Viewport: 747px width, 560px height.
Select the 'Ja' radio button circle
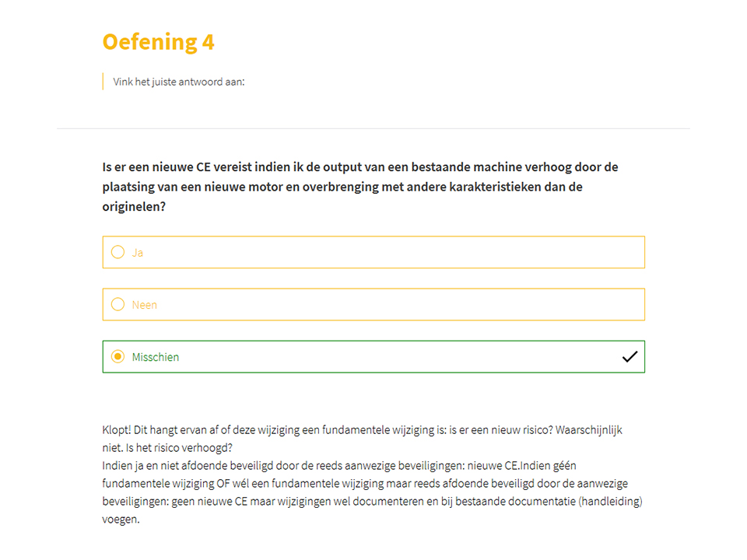point(117,252)
